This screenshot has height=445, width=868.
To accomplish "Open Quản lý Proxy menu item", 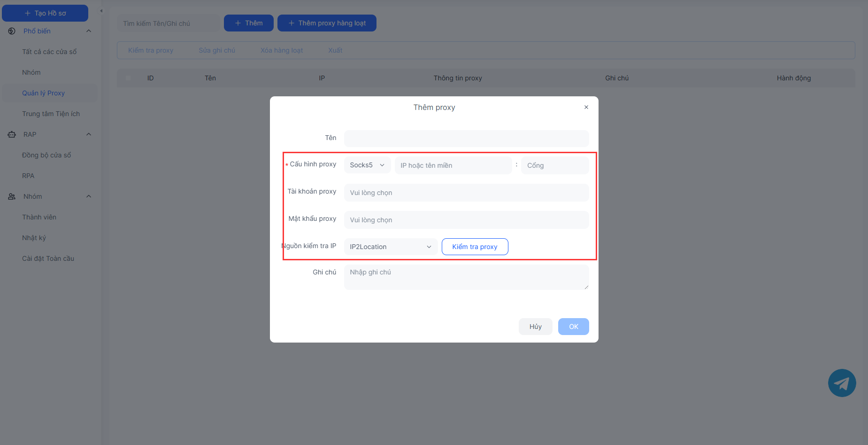I will click(x=44, y=93).
